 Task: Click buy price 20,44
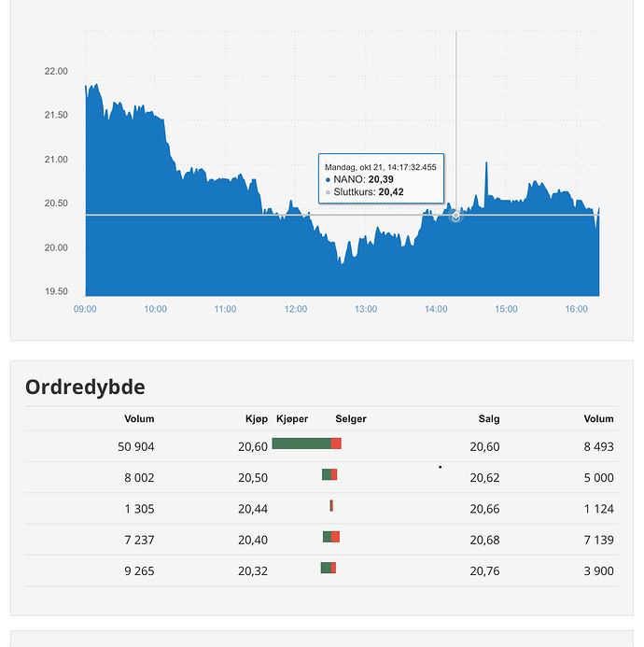[x=253, y=509]
